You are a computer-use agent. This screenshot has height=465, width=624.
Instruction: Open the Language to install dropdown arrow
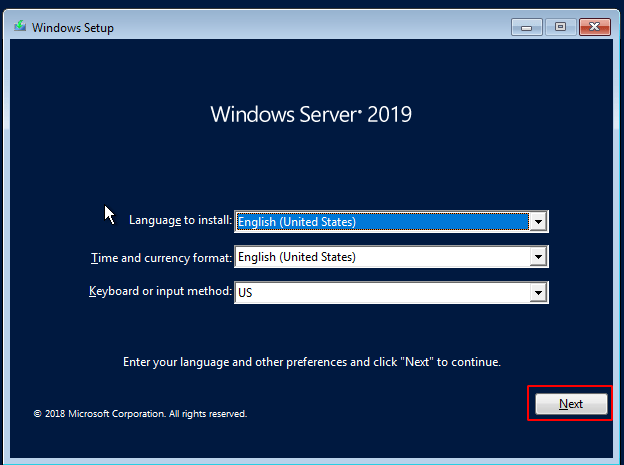click(538, 222)
